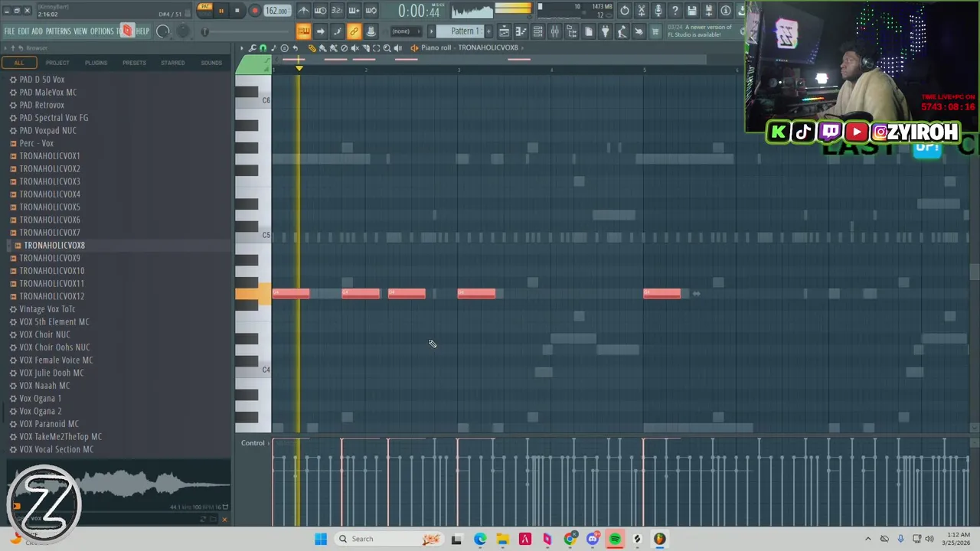Pause playback with the transport pause button

(x=221, y=11)
